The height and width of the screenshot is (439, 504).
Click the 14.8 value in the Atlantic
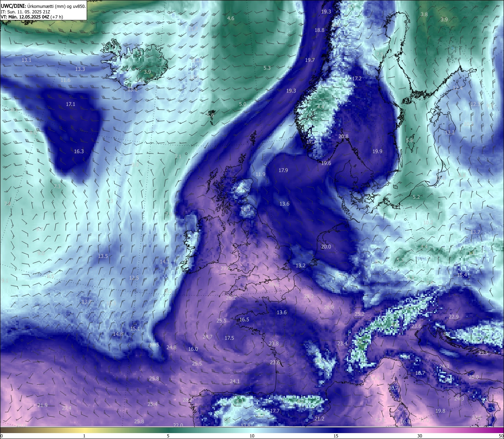click(x=118, y=334)
